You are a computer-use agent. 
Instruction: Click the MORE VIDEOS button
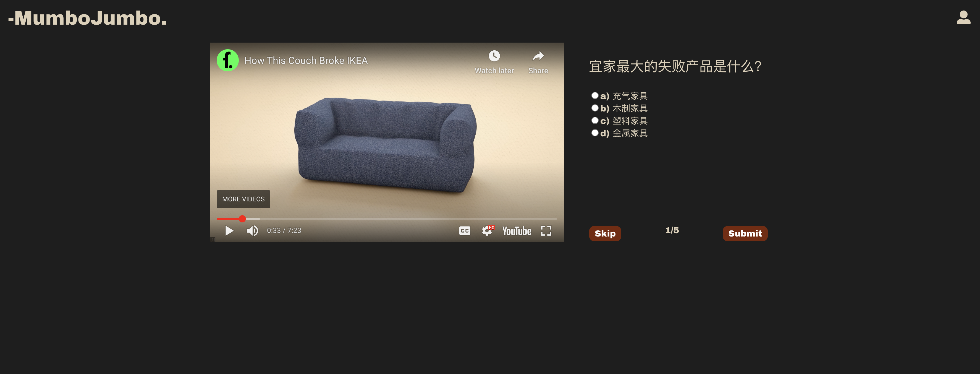point(243,199)
